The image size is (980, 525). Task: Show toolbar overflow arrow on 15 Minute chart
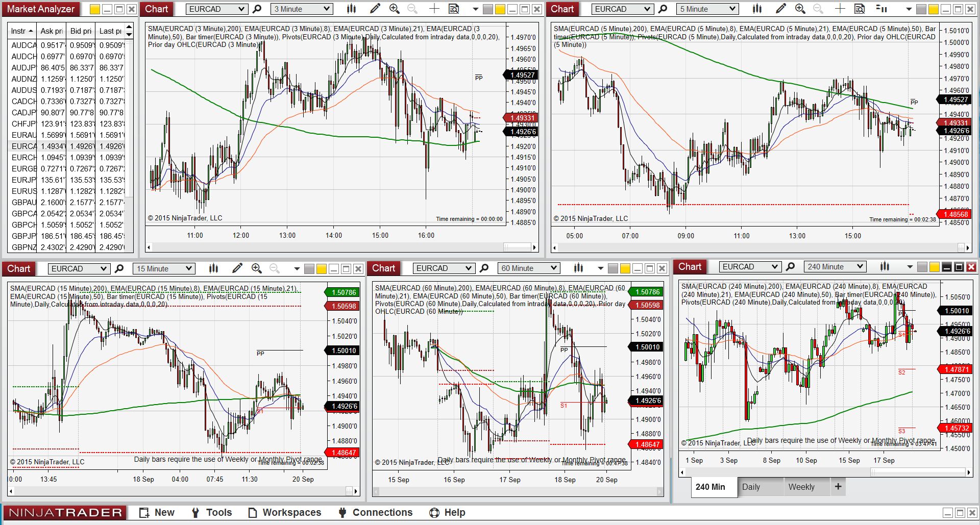pos(297,269)
